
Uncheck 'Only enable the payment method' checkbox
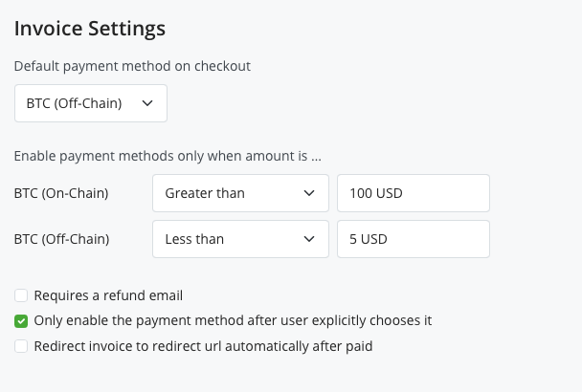click(21, 320)
